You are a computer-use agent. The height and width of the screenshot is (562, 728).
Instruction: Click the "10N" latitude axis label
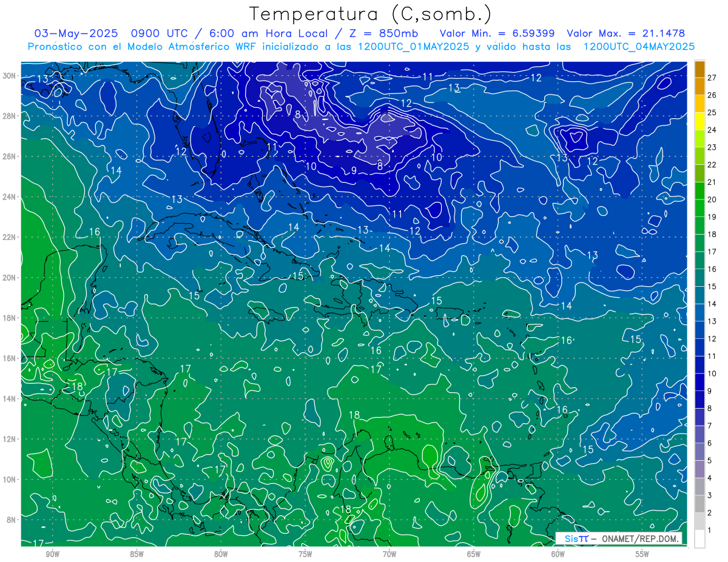click(10, 479)
